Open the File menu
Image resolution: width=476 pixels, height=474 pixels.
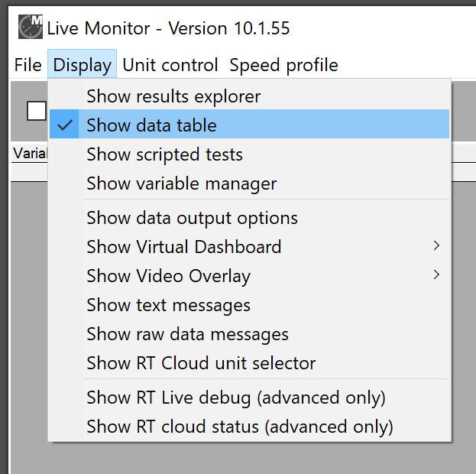click(x=28, y=66)
